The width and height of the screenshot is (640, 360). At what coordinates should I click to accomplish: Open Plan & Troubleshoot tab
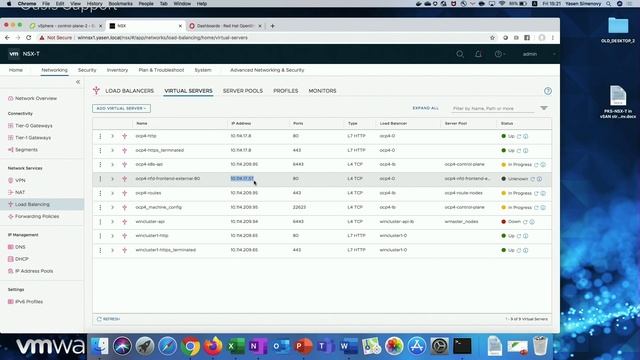[x=161, y=70]
